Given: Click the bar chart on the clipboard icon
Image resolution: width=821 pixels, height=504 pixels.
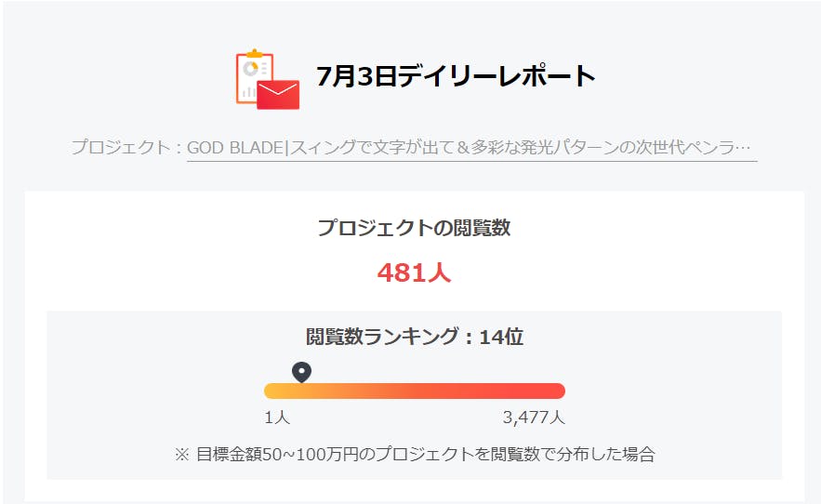Looking at the screenshot, I should 247,91.
